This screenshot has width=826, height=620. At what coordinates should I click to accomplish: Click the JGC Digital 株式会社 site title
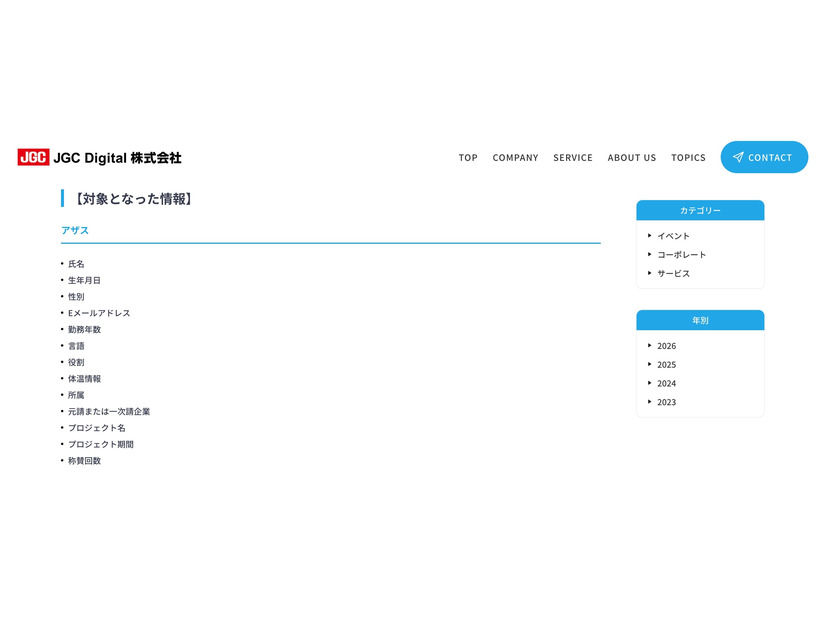pos(117,158)
